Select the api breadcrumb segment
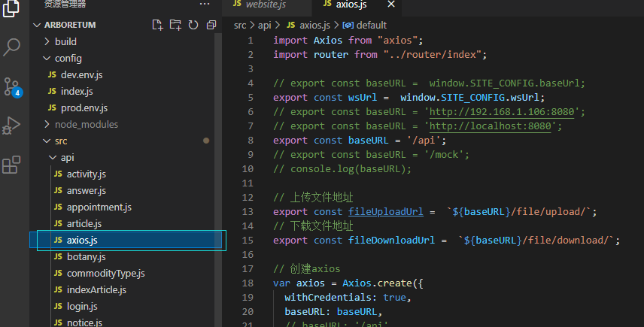Screen dimensions: 644x327 265,25
